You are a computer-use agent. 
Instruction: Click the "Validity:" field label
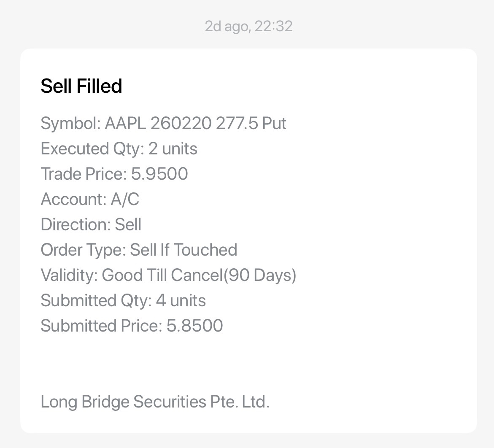pos(69,275)
